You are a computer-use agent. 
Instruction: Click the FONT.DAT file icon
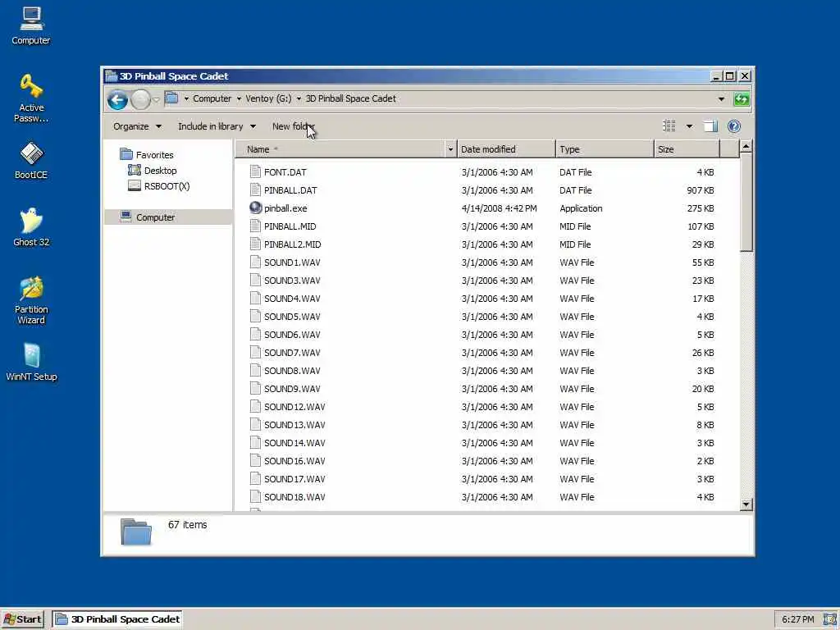pos(256,172)
